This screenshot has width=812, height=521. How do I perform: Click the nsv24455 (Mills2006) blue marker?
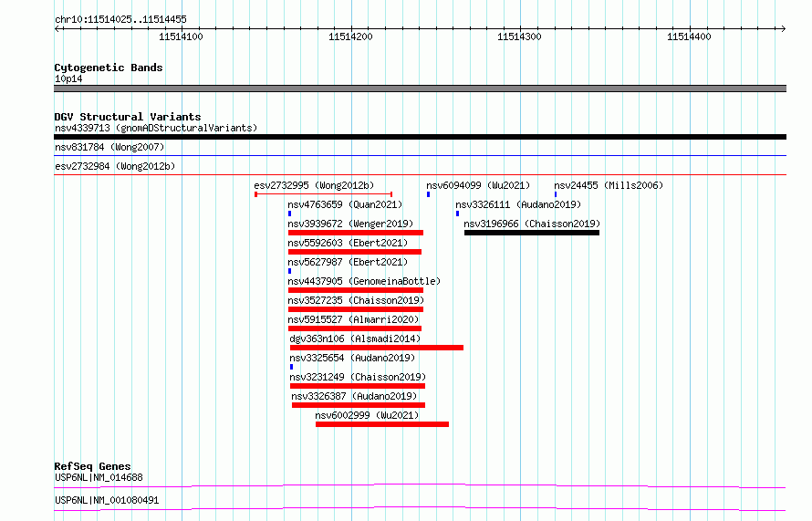click(x=556, y=194)
